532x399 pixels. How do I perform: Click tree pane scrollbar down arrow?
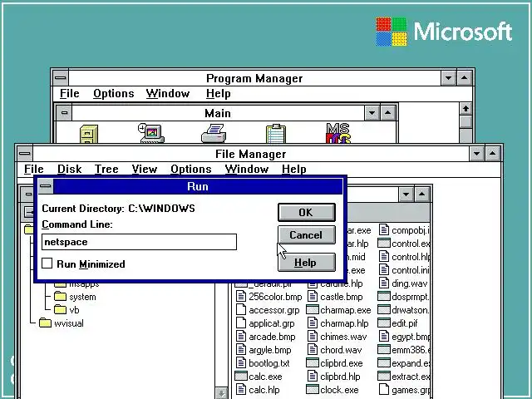click(x=222, y=393)
